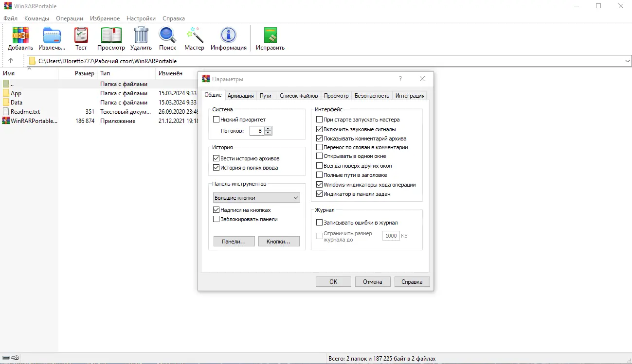Viewport: 632px width, 364px height.
Task: Select the Readme.txt file icon
Action: tap(6, 112)
